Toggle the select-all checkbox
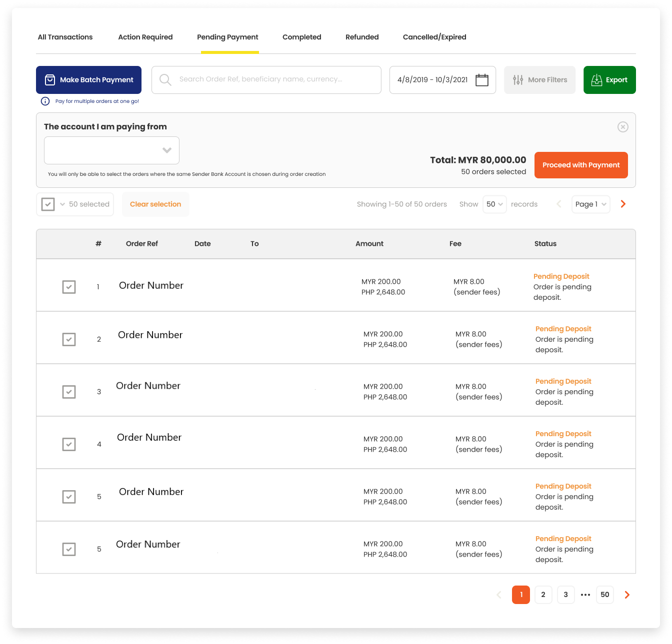Image resolution: width=672 pixels, height=644 pixels. [48, 204]
